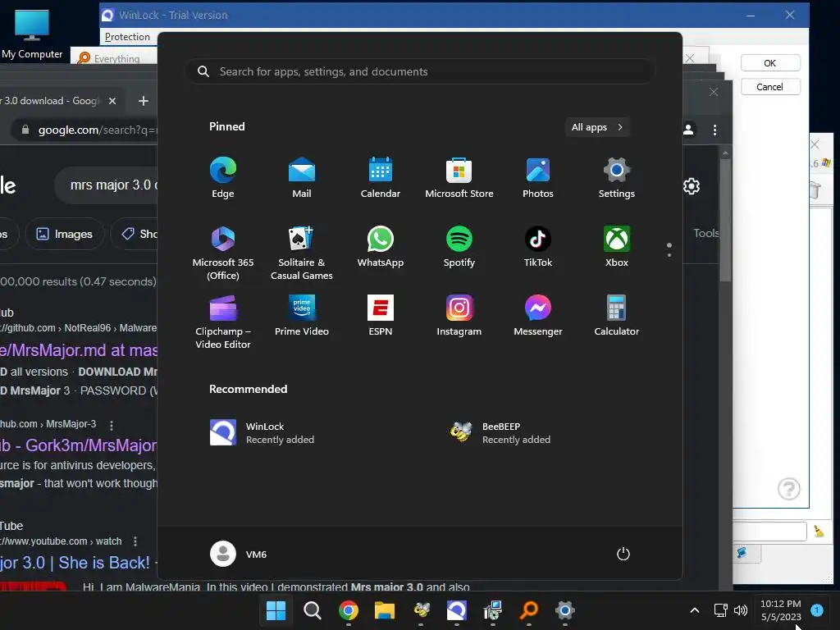This screenshot has width=840, height=630.
Task: Open the ESPN app
Action: [x=381, y=316]
